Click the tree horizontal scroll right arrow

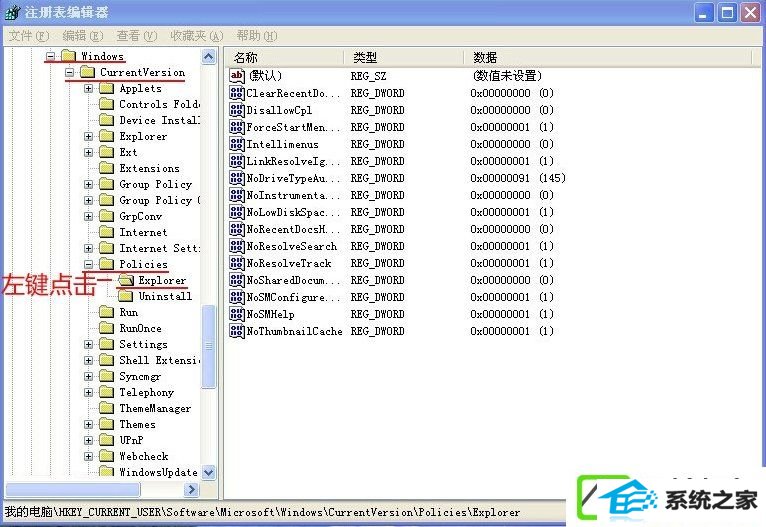pyautogui.click(x=192, y=489)
